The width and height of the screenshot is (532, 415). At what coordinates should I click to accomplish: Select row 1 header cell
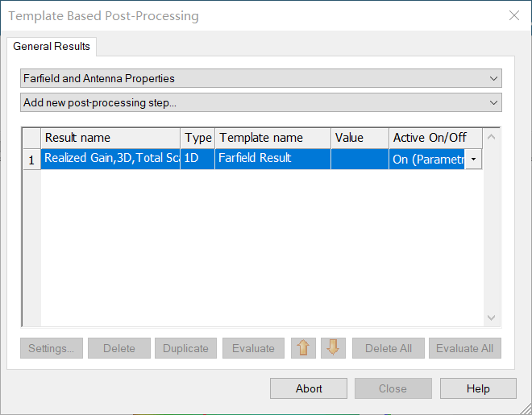(x=31, y=160)
